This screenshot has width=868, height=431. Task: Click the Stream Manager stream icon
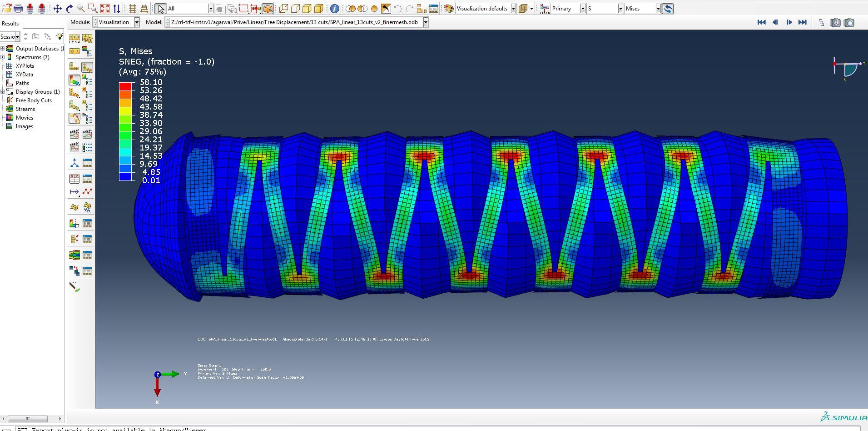point(74,255)
